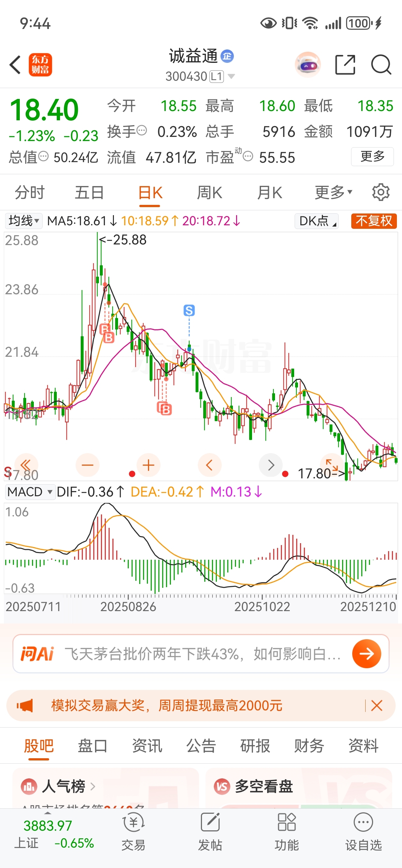The height and width of the screenshot is (868, 402).
Task: Jump to earliest data with double-left arrow
Action: click(x=26, y=465)
